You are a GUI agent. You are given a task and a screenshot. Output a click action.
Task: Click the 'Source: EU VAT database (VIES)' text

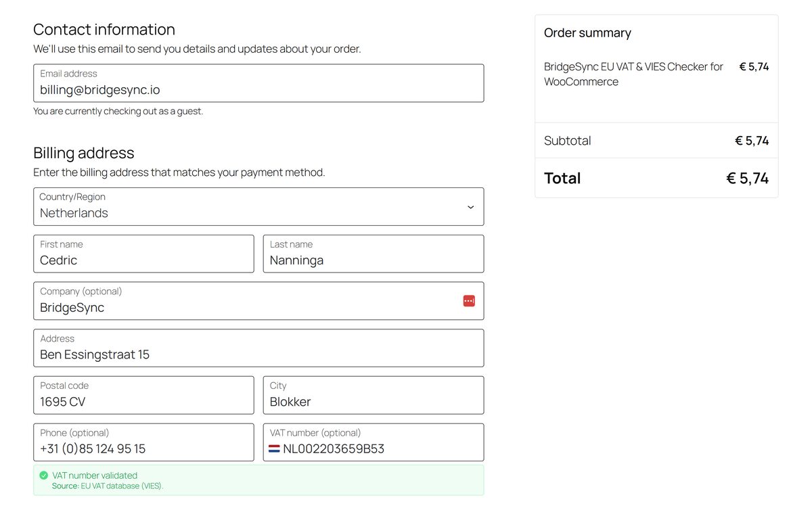tap(108, 486)
